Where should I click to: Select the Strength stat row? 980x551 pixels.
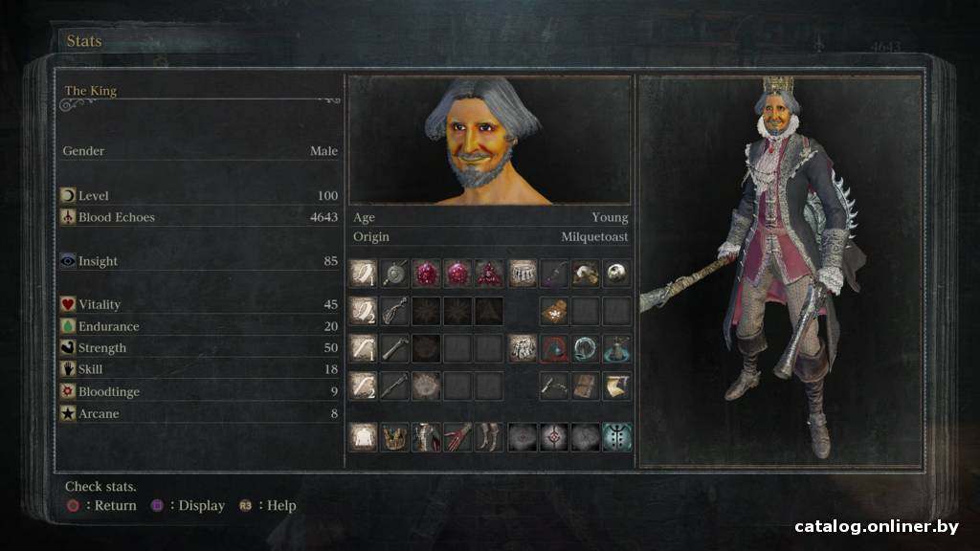click(199, 347)
